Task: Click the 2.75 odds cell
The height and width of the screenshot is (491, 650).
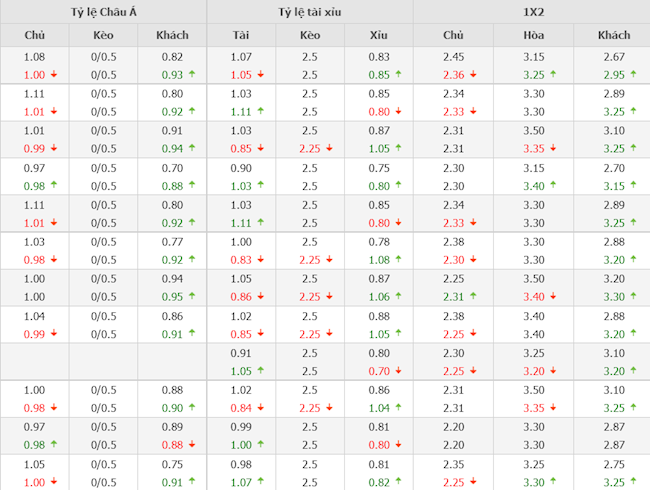Action: click(x=614, y=464)
